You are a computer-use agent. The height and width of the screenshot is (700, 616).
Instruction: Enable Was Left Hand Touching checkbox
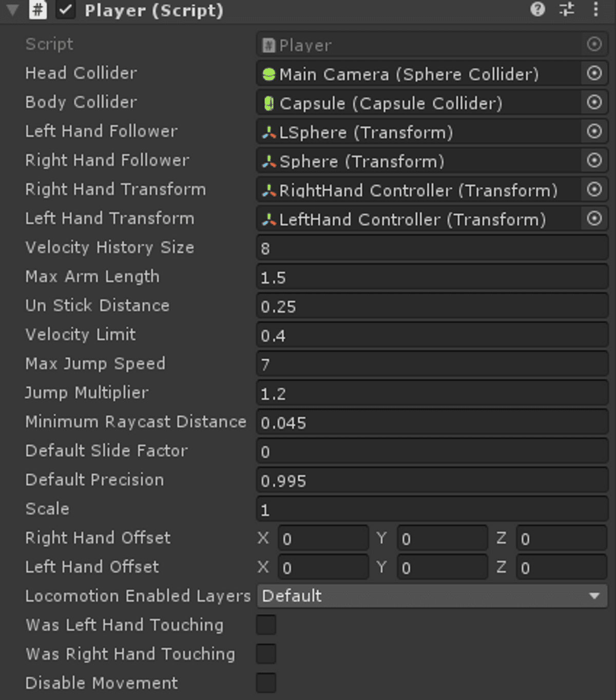tap(266, 625)
